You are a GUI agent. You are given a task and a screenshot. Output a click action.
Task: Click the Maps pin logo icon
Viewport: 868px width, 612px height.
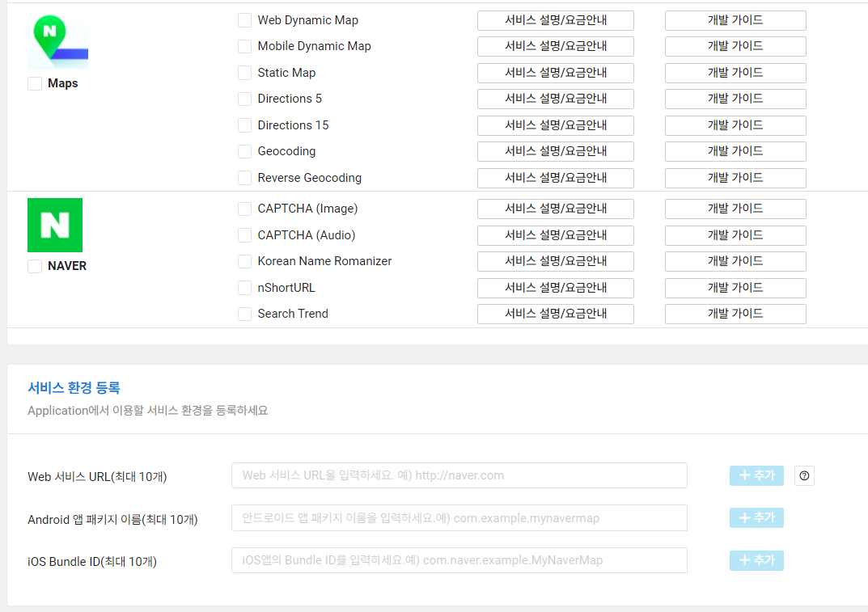pos(57,41)
